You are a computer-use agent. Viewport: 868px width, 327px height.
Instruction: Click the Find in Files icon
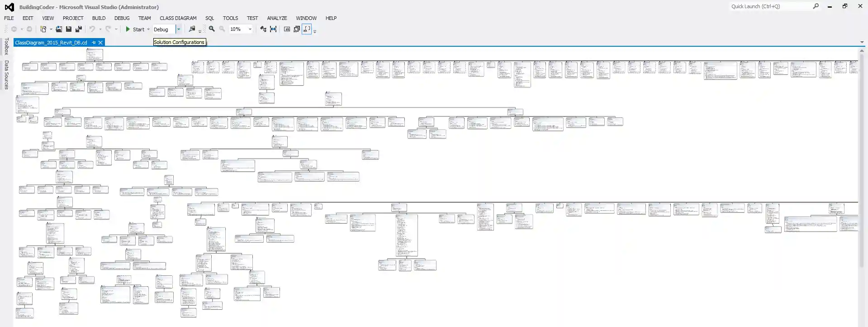192,29
